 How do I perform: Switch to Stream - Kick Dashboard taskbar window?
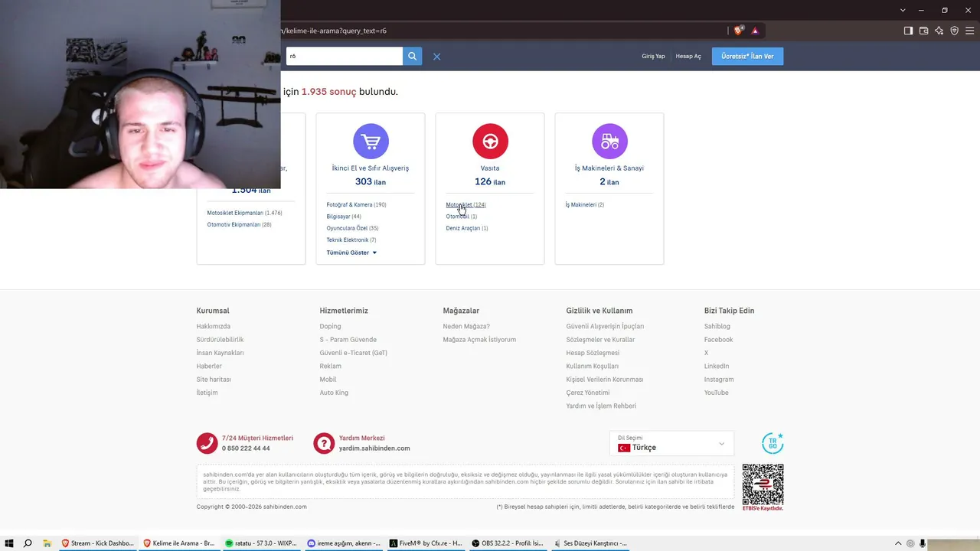point(97,543)
